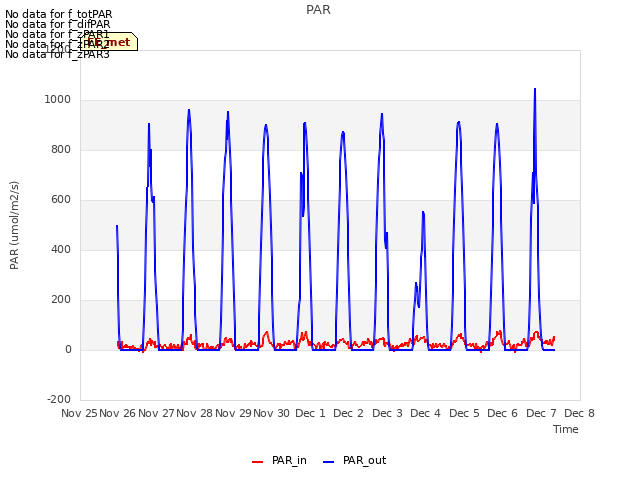
Task: Click the Dec 7 PAR_out peak above 1000
Action: pos(535,89)
